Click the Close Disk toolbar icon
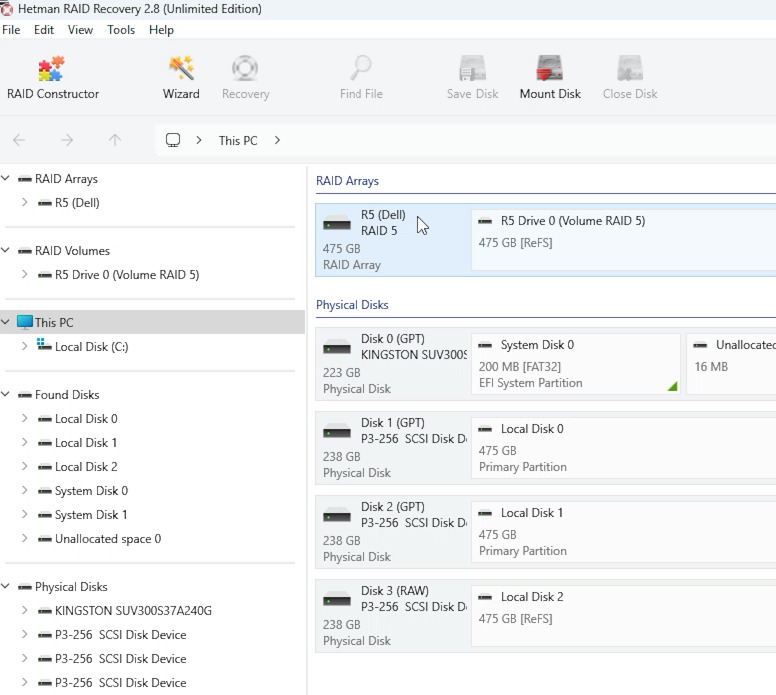This screenshot has height=695, width=776. pos(630,68)
